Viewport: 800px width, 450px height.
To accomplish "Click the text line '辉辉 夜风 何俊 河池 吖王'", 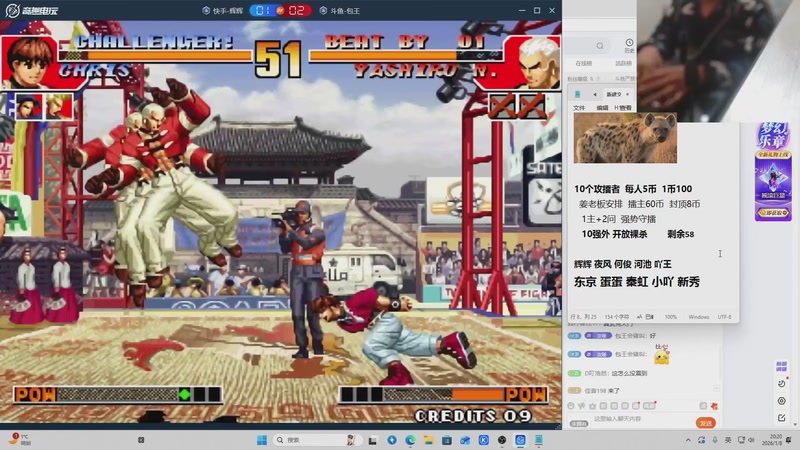I will point(622,264).
